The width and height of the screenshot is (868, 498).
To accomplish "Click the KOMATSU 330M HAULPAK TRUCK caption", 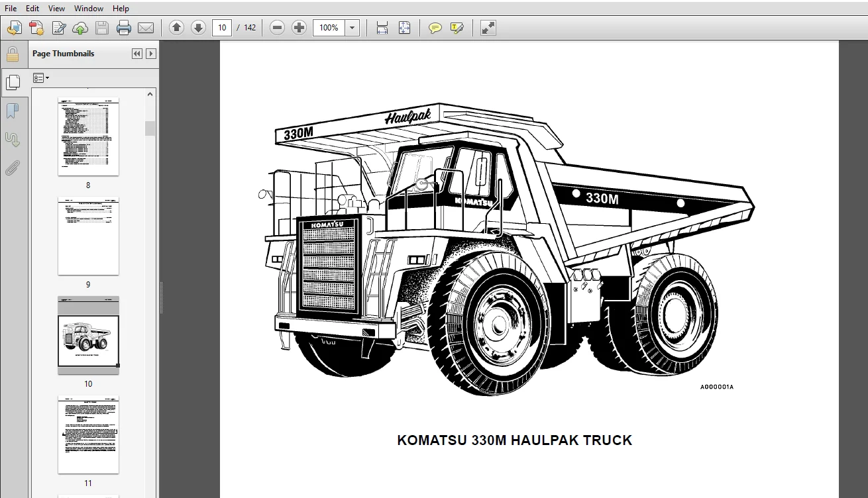I will (515, 440).
